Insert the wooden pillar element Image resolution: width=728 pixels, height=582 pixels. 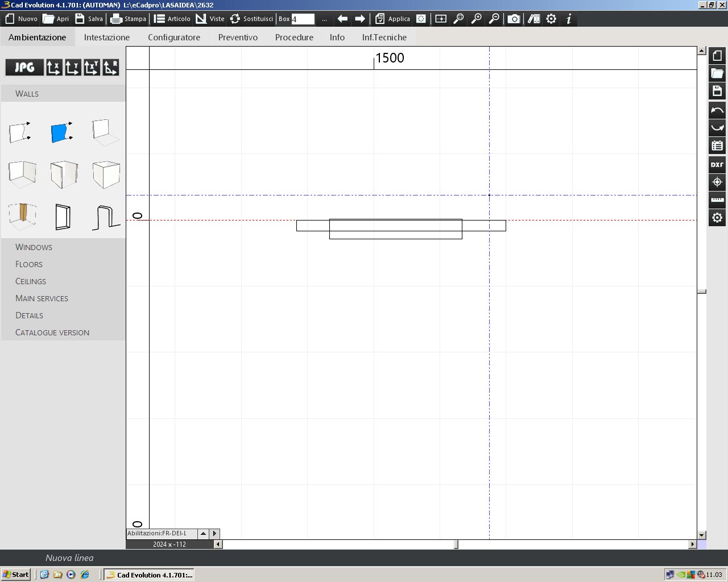[23, 216]
